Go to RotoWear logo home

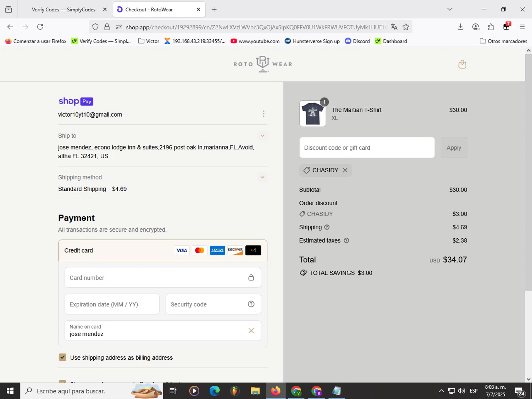point(263,64)
